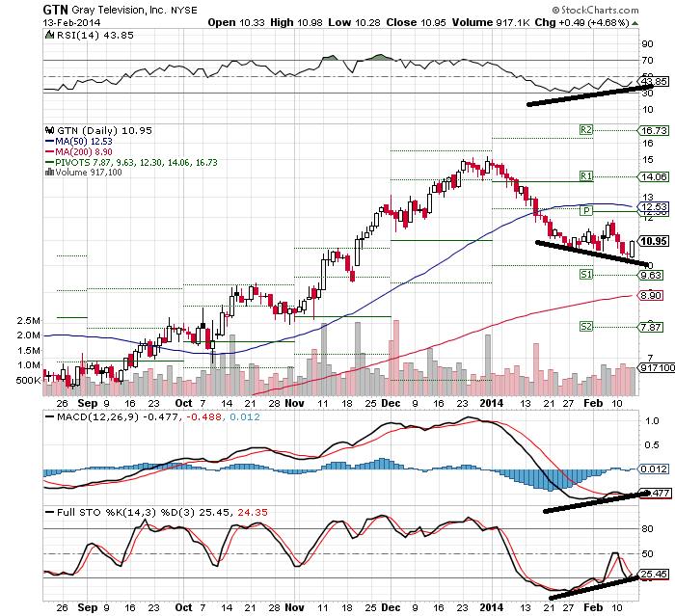The width and height of the screenshot is (675, 616).
Task: Click '2014' on the price chart date axis
Action: (x=491, y=403)
